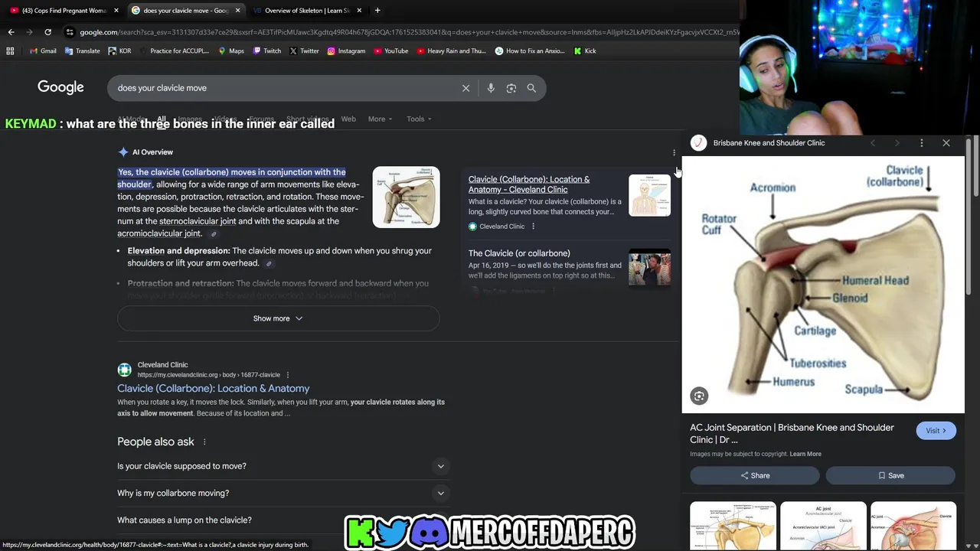Share the AC Joint Separation image
Screen dimensions: 980x551
[x=754, y=475]
